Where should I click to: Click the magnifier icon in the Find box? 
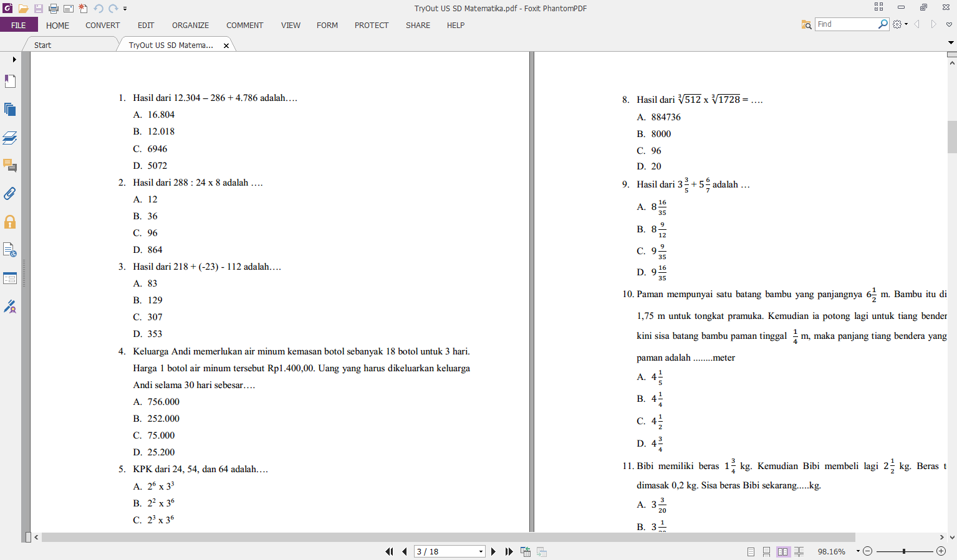[x=883, y=24]
